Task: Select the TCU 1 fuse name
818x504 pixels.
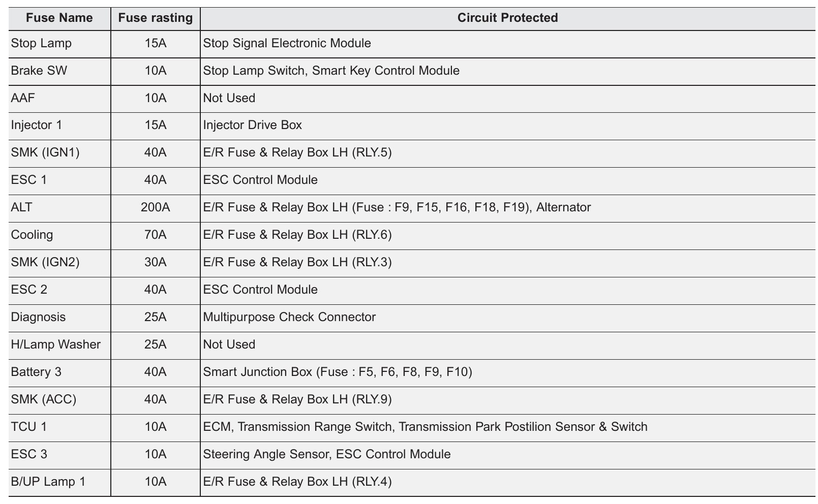Action: [29, 427]
